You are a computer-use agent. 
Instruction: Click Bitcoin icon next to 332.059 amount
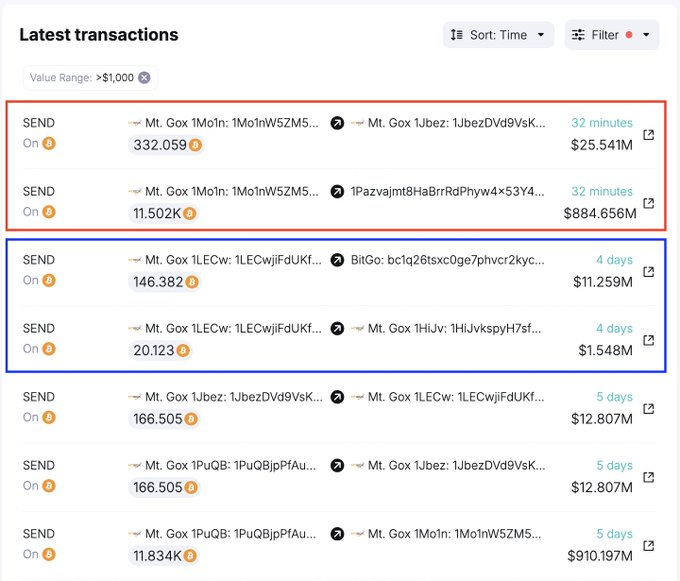pyautogui.click(x=195, y=145)
